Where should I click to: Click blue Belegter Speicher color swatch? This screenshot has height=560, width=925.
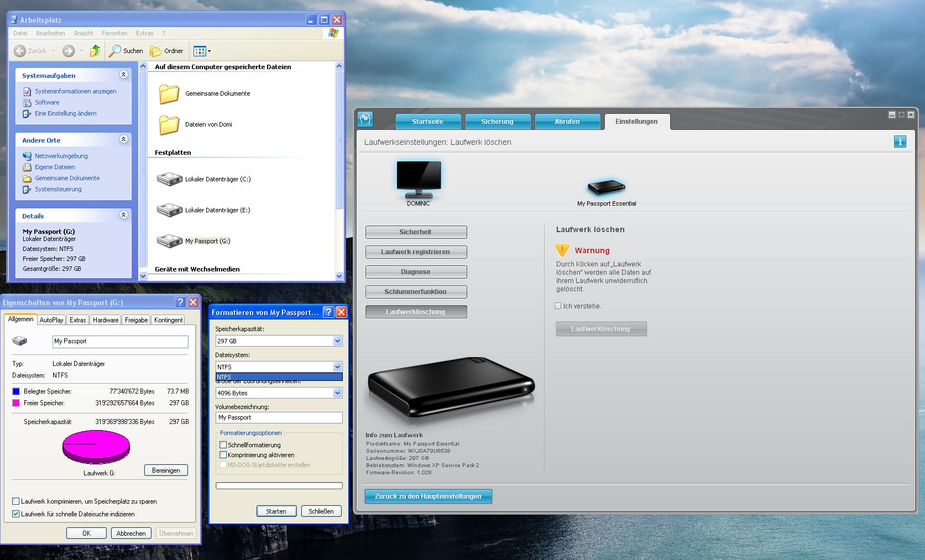(16, 391)
